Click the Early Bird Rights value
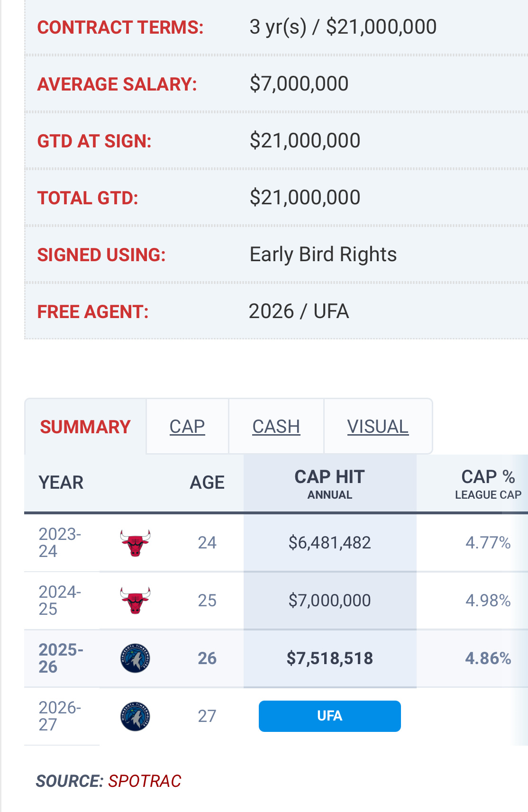Screen dimensions: 528x812 323,255
